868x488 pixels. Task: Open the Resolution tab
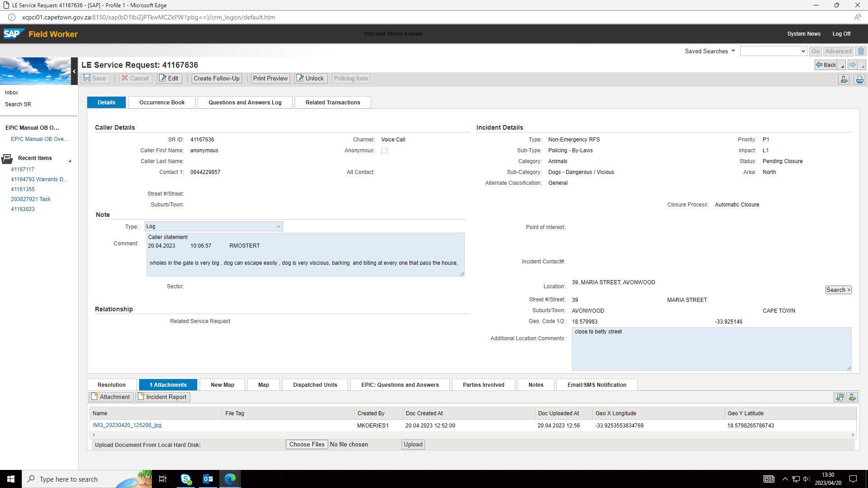pos(112,385)
